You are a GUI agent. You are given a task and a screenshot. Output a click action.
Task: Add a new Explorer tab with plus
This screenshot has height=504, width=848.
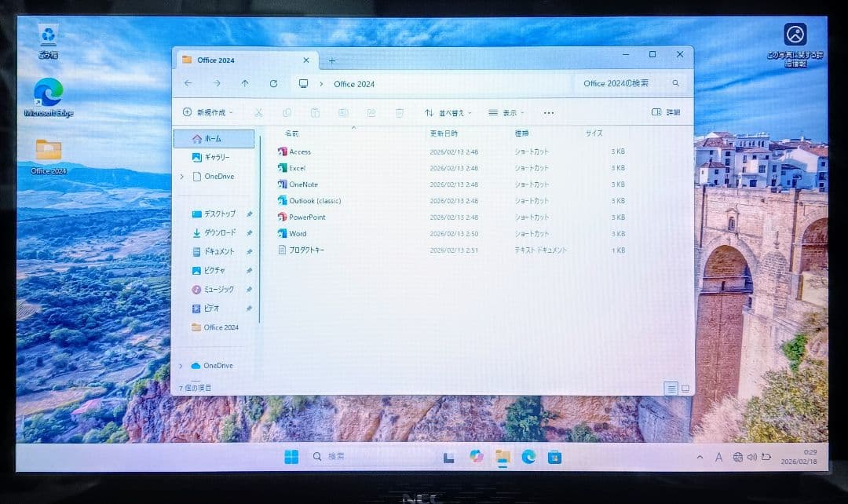click(332, 60)
